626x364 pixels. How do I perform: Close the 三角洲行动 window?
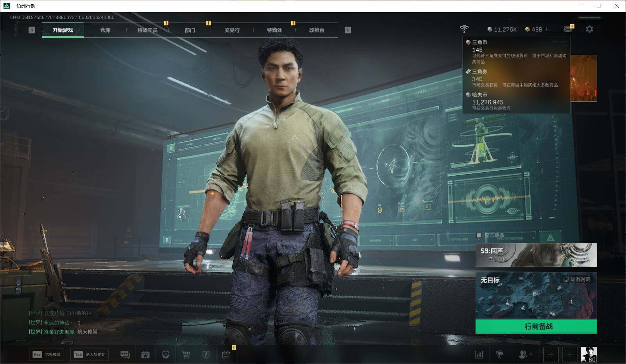(617, 6)
